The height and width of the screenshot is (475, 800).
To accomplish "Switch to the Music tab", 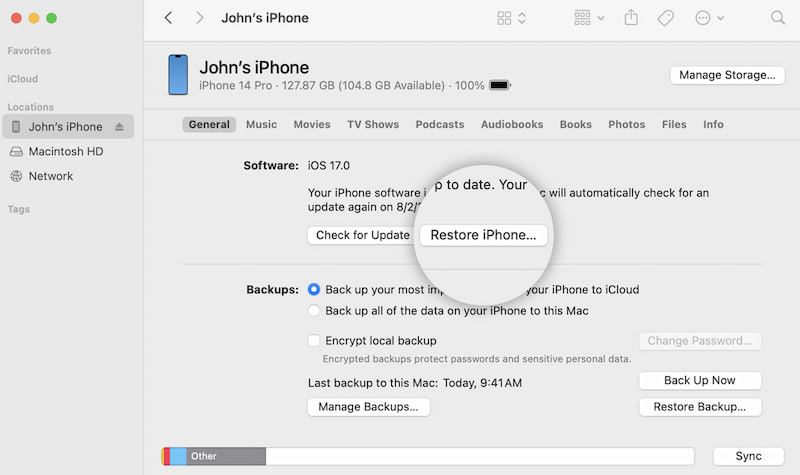I will click(261, 125).
